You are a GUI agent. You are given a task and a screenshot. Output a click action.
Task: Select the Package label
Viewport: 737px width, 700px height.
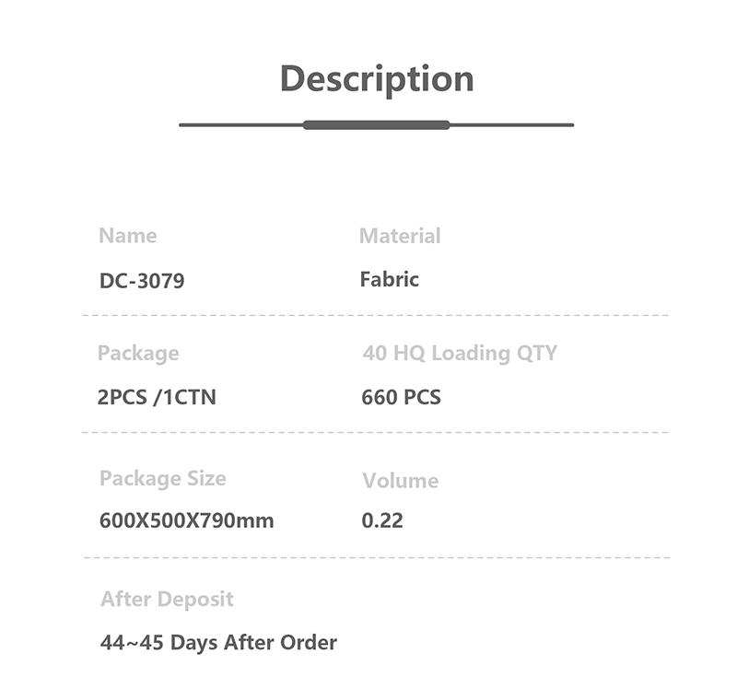coord(138,353)
